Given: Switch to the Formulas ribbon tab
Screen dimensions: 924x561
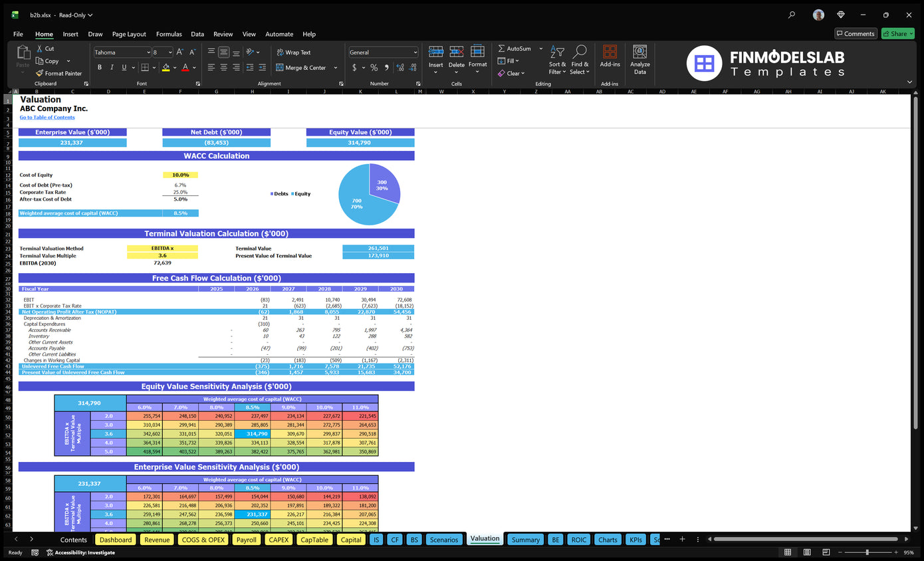Looking at the screenshot, I should point(169,34).
